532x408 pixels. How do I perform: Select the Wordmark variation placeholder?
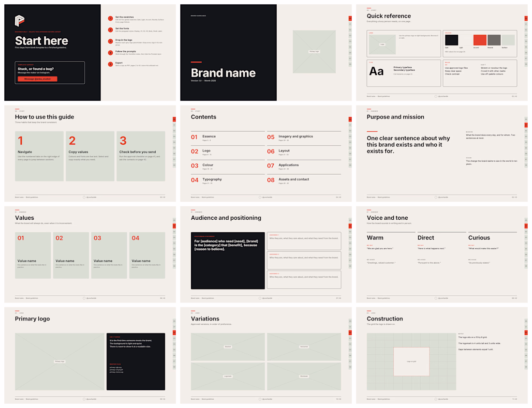304,376
